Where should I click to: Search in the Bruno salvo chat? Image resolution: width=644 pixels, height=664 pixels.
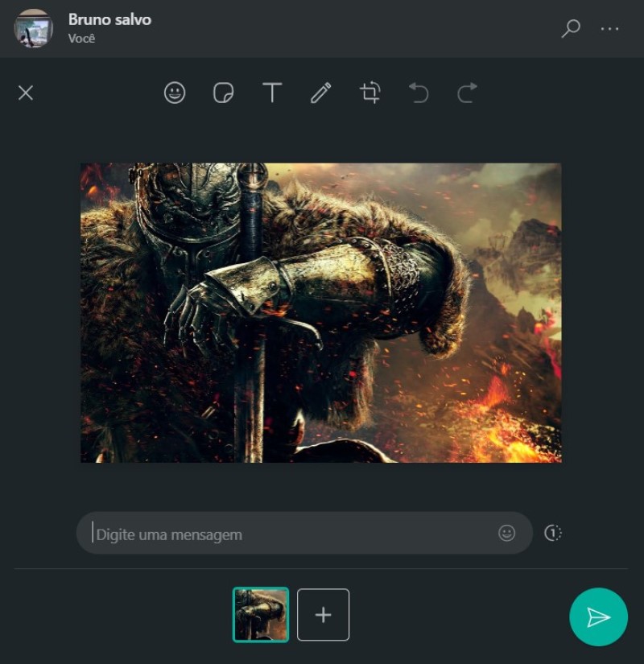tap(571, 28)
